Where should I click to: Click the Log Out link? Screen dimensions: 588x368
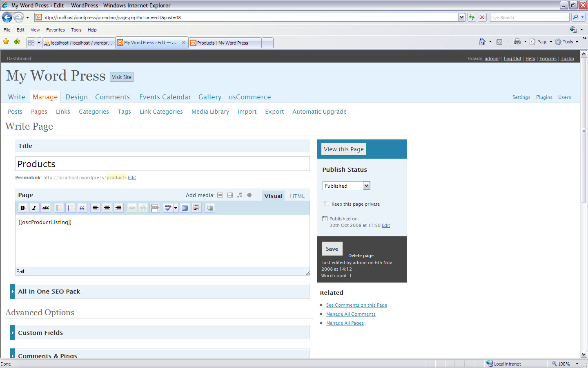(x=512, y=58)
